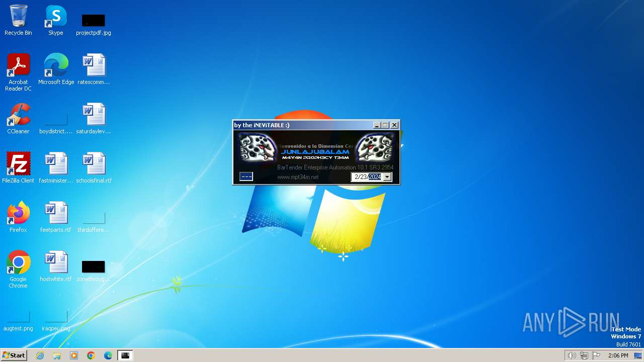Select the 2/23/2024 date field
644x362 pixels.
(371, 177)
